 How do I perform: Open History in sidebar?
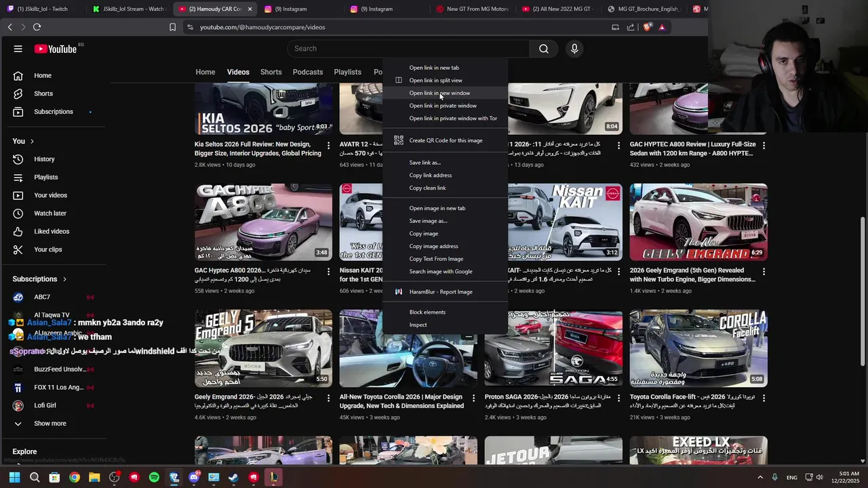tap(44, 159)
